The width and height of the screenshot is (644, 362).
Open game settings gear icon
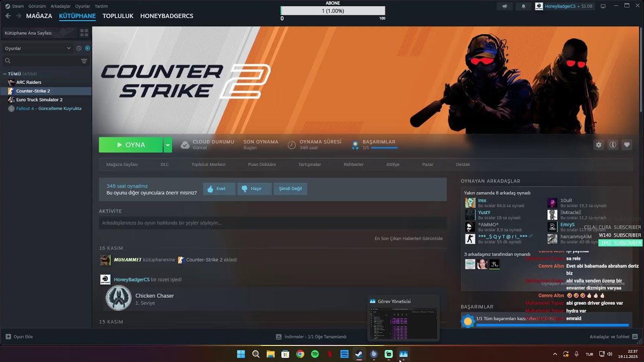coord(599,145)
